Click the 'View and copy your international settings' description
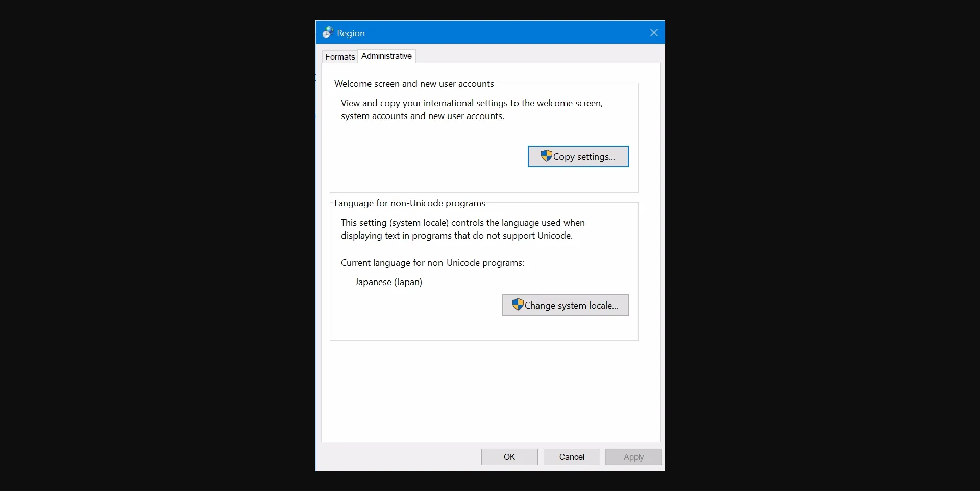Viewport: 980px width, 491px height. (x=472, y=109)
